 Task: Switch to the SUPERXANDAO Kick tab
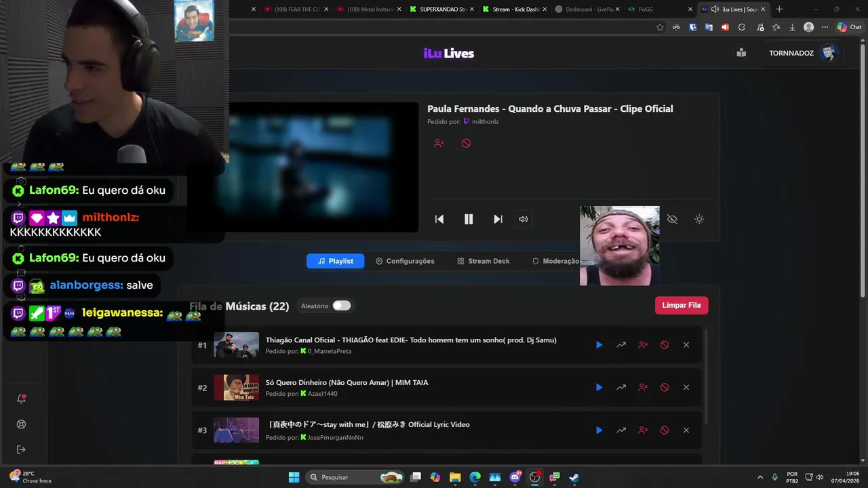pyautogui.click(x=441, y=9)
